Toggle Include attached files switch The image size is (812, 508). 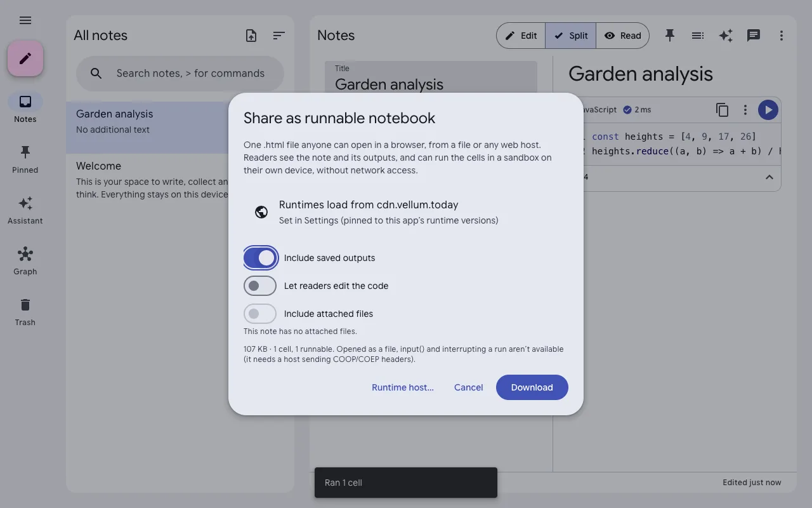[260, 314]
